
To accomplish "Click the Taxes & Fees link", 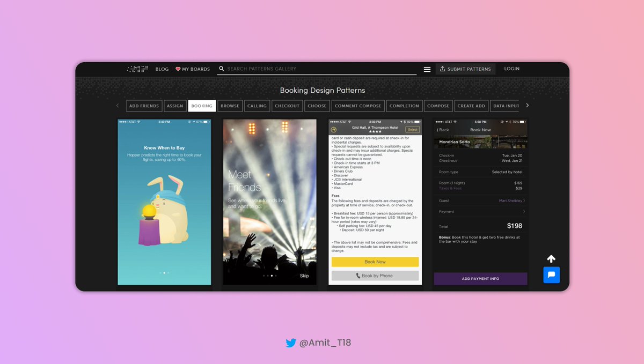I will point(450,188).
